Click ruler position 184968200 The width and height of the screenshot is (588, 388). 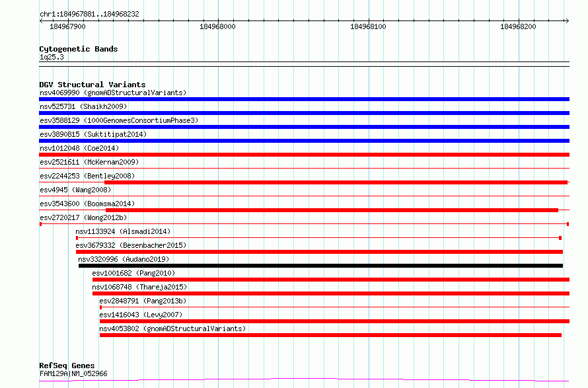(x=518, y=26)
